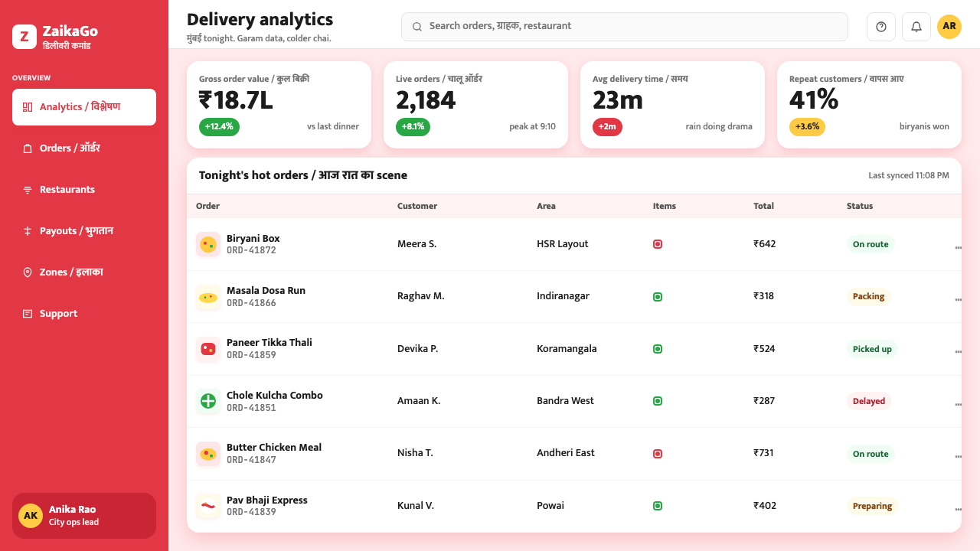980x551 pixels.
Task: Click veg marker in Chole Kulcha row
Action: [658, 401]
